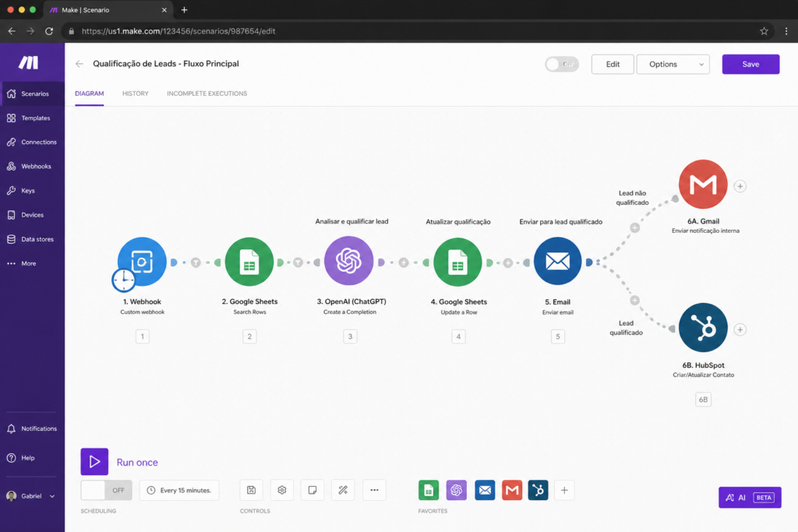Switch to the Diagram tab
798x532 pixels.
point(89,93)
